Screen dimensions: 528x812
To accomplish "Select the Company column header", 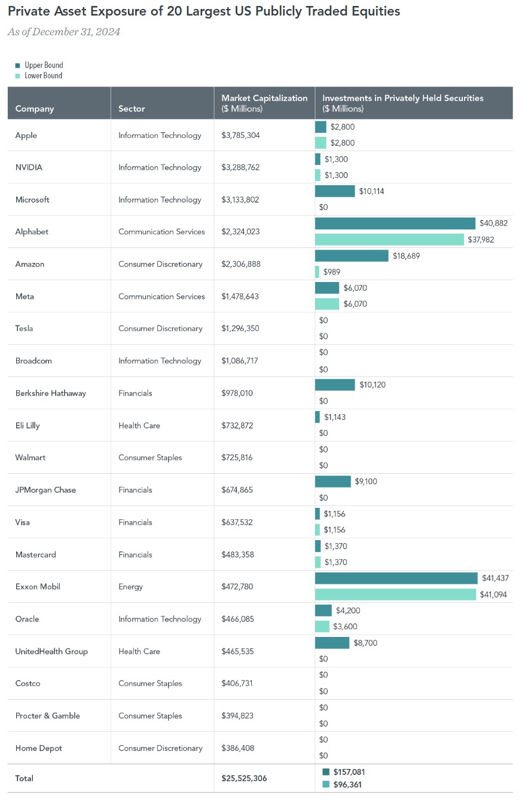I will (x=35, y=109).
